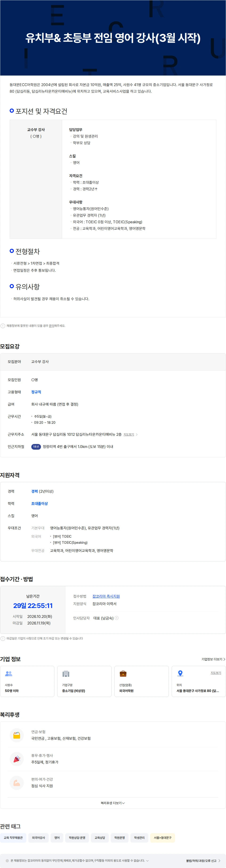Select the 외국어강사 tag
The height and width of the screenshot is (868, 226).
click(38, 838)
